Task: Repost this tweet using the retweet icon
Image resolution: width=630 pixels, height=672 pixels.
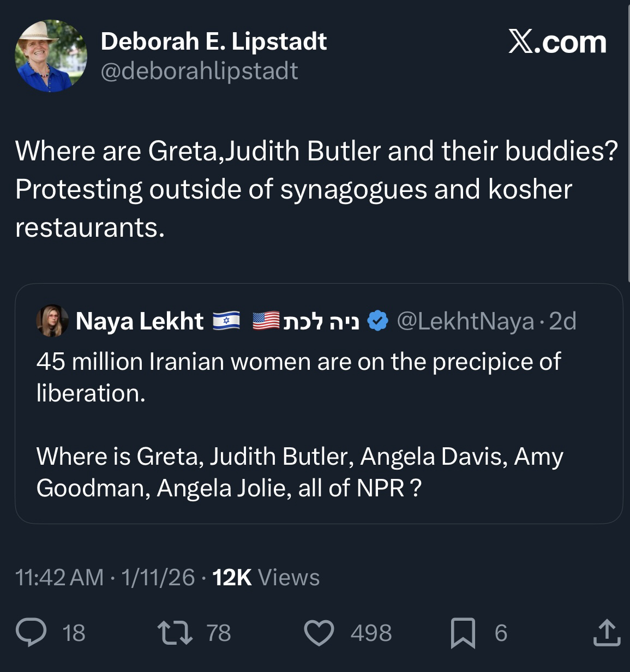Action: 175,633
